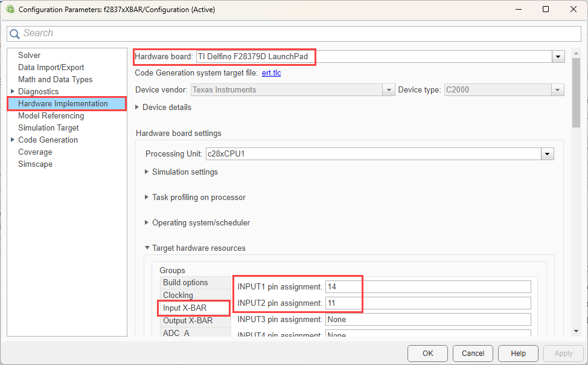Expand the Code Generation tree node arrow

tap(12, 140)
